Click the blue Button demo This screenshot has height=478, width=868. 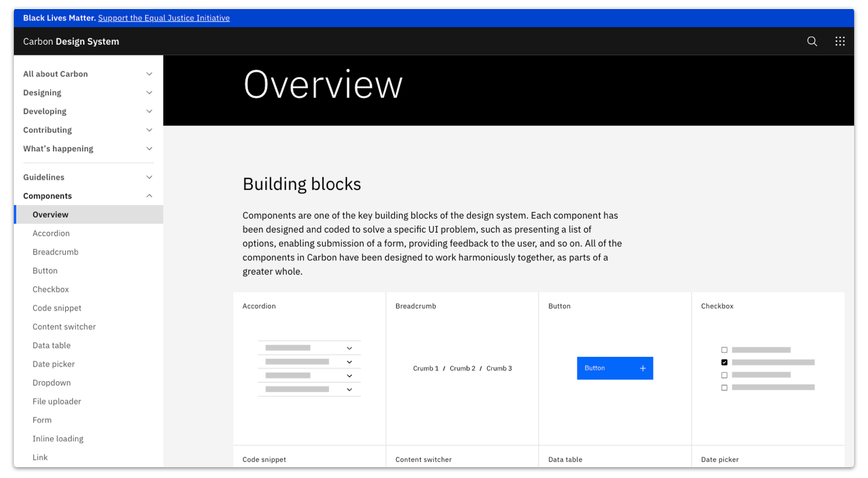pyautogui.click(x=615, y=368)
